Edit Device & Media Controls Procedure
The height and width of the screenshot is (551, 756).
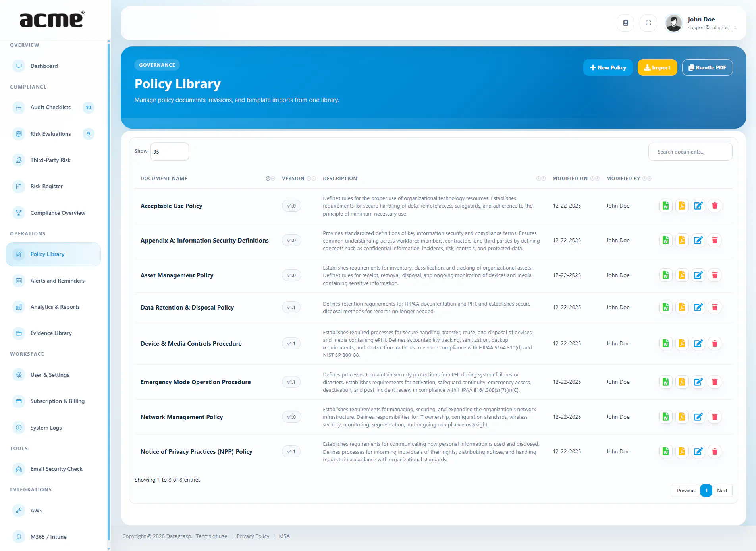tap(698, 343)
